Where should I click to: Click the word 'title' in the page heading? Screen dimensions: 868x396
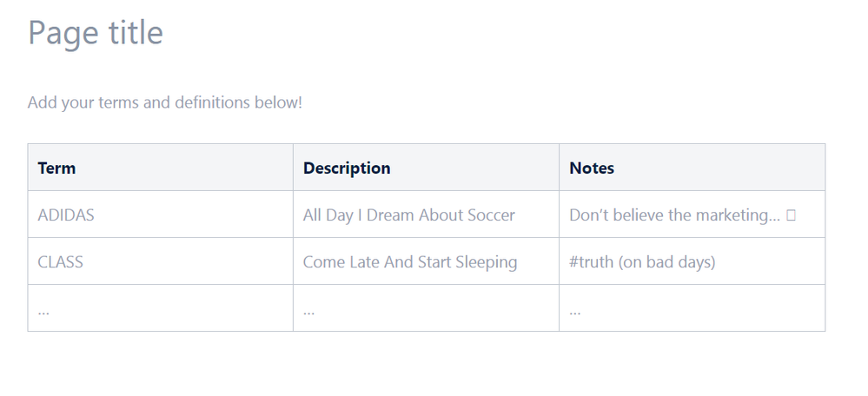[136, 33]
